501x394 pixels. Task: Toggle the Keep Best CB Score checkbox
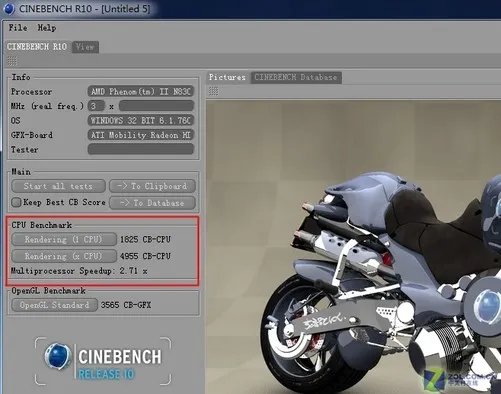(x=16, y=202)
